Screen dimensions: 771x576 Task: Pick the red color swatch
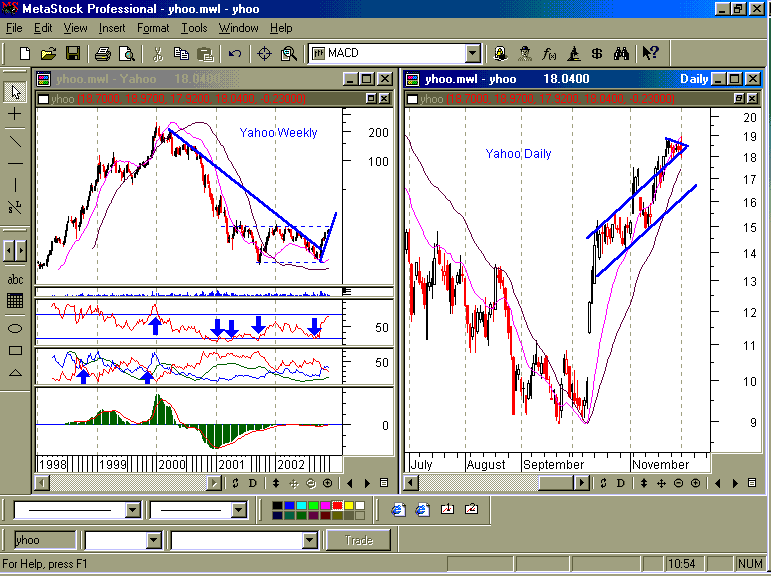click(337, 505)
